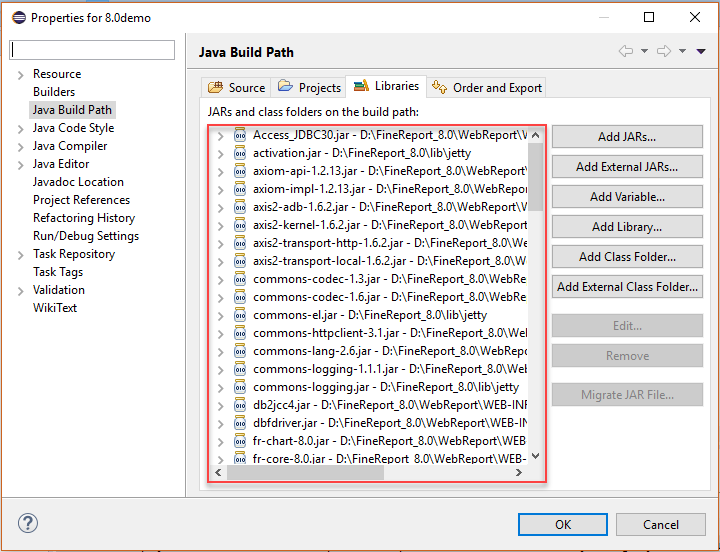This screenshot has height=552, width=720.
Task: Dismiss the dialog with Cancel
Action: click(x=661, y=524)
